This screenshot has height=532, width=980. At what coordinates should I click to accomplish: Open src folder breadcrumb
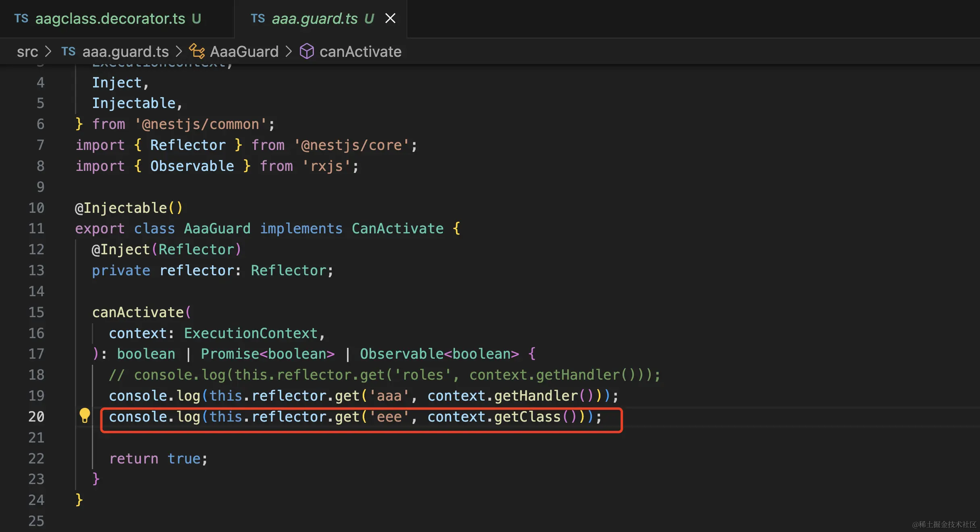(x=27, y=52)
